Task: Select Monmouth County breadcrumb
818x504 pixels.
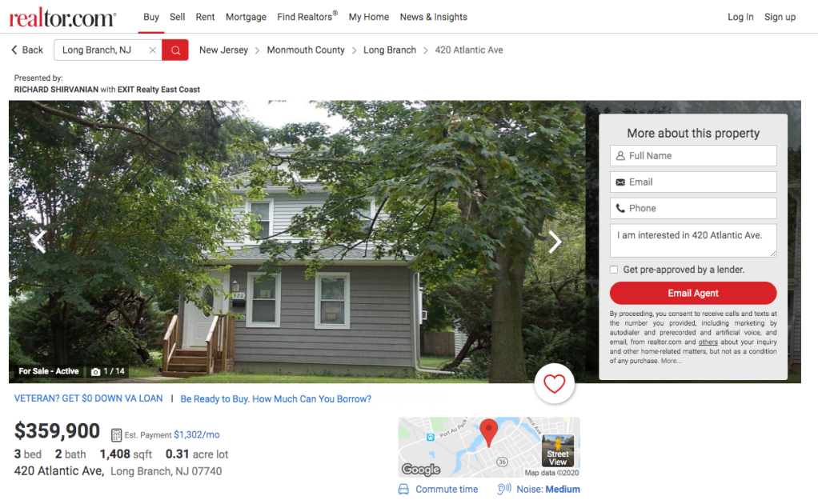Action: point(306,50)
